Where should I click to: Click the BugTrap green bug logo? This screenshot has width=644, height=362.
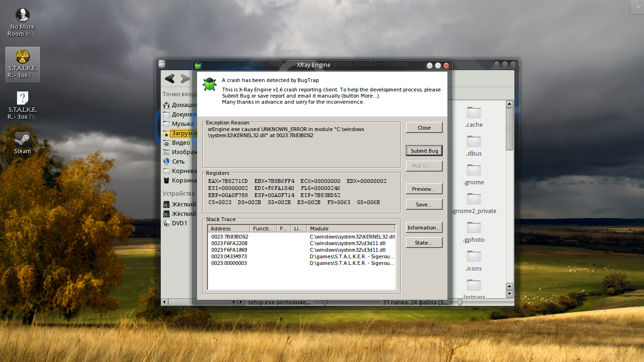209,84
